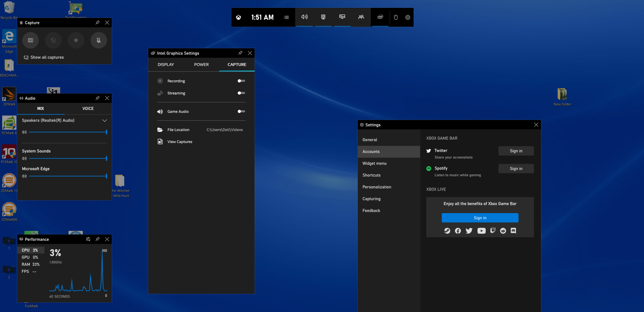Open Capturing settings
The image size is (644, 312).
(389, 199)
